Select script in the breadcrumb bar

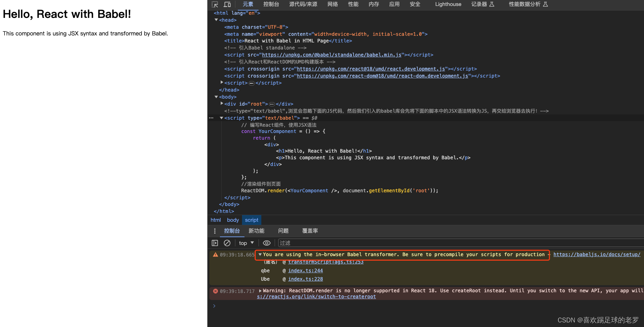click(x=251, y=220)
